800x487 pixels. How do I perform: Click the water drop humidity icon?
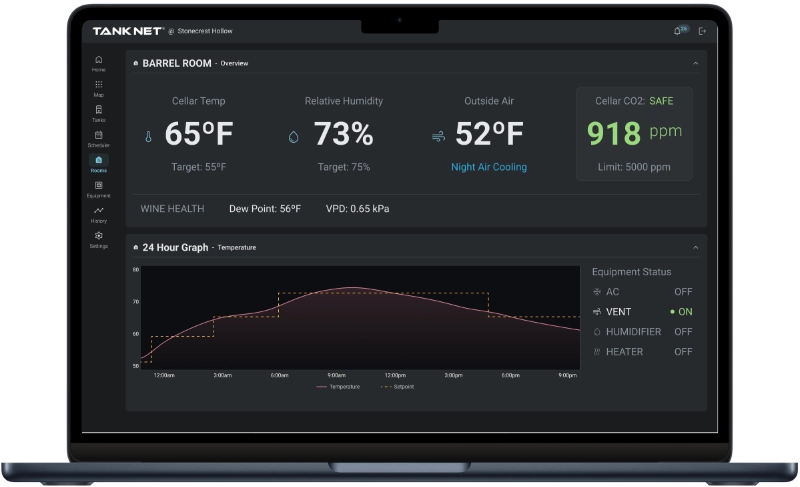(293, 137)
